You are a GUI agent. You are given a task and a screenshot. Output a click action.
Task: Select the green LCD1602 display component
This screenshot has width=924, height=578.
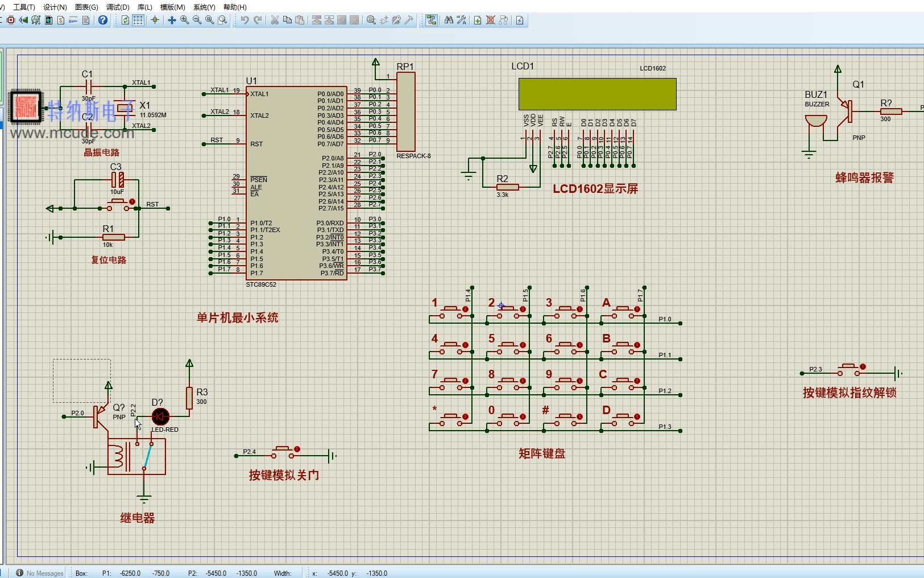click(597, 94)
